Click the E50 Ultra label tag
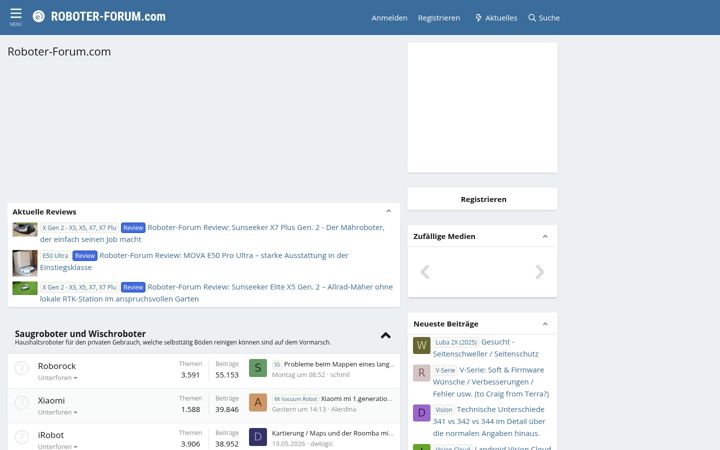The width and height of the screenshot is (720, 450). click(x=55, y=256)
